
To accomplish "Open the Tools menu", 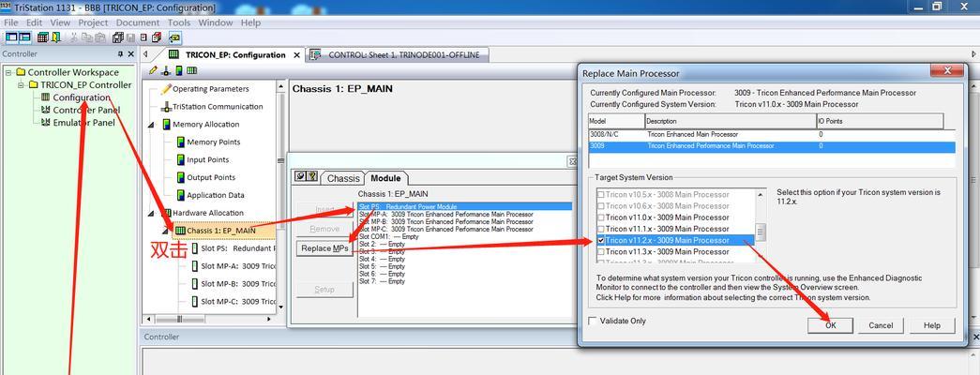I will 179,22.
